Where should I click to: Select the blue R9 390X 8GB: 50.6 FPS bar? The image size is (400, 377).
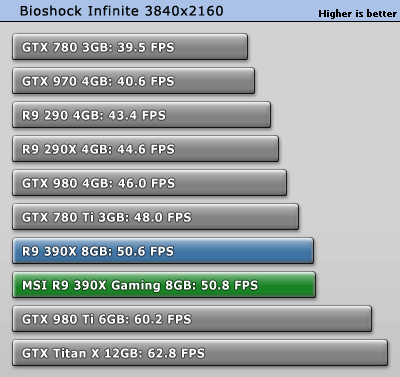(x=163, y=251)
